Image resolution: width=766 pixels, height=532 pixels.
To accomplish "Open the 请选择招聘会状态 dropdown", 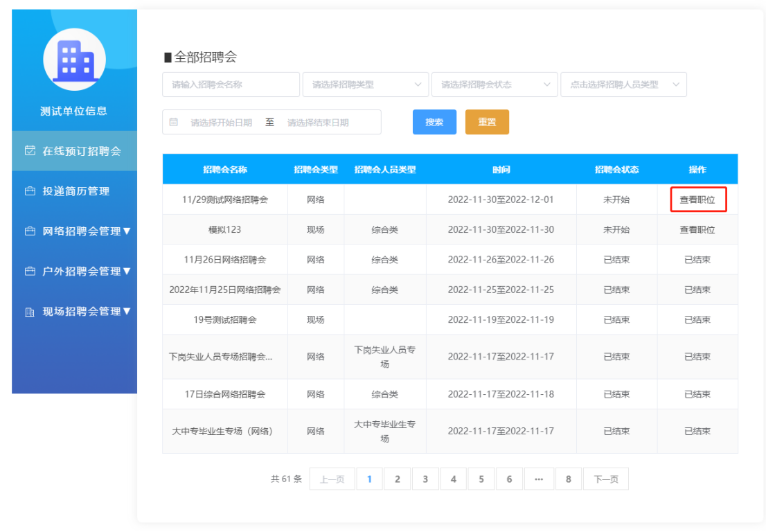I will (494, 84).
